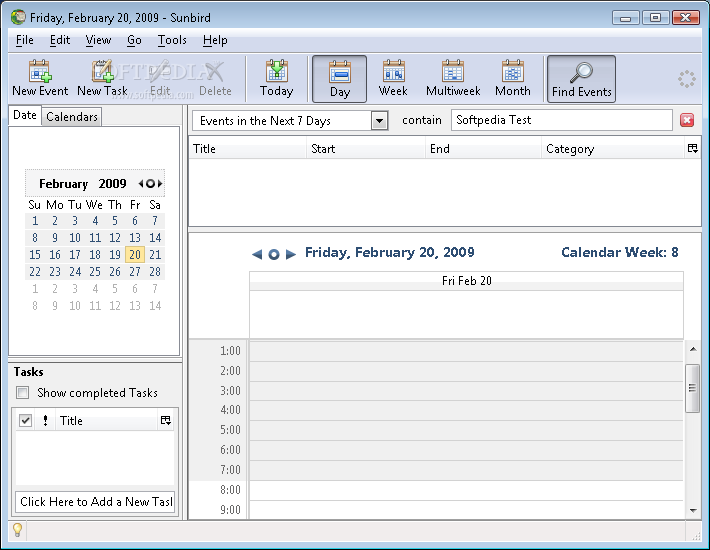Click the Calendar Week: 8 label
710x550 pixels.
619,252
